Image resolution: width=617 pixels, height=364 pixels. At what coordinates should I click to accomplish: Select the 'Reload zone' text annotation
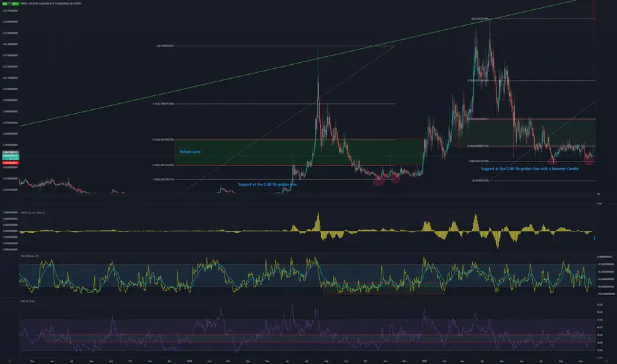(190, 152)
